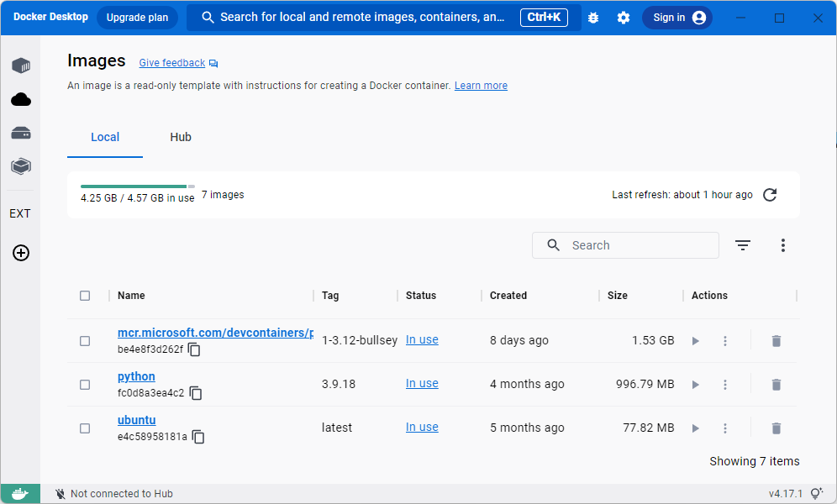
Task: Click the Not connected to Hub plug icon
Action: (x=61, y=494)
